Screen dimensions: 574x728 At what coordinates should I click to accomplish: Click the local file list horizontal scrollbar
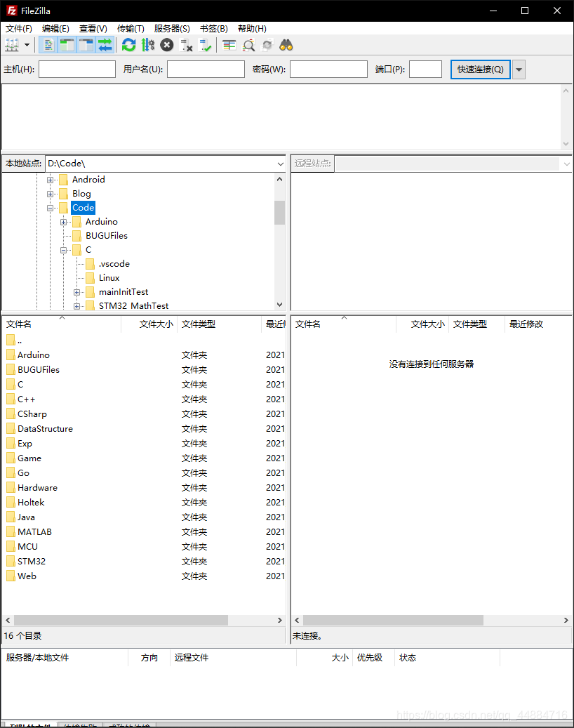121,621
